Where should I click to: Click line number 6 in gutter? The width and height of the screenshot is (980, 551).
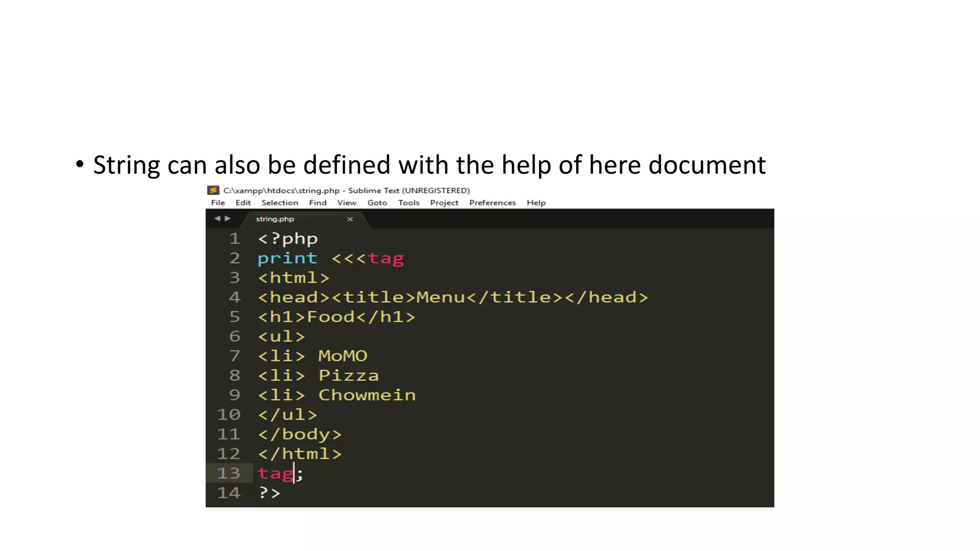[234, 336]
